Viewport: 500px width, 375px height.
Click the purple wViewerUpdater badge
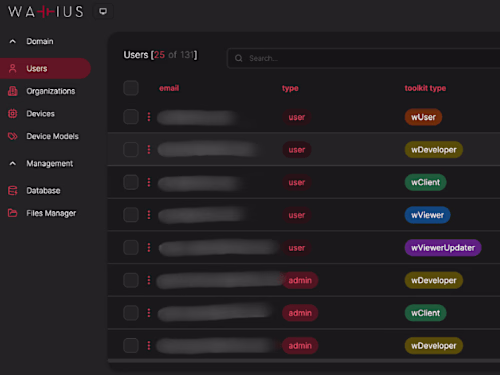[x=443, y=248]
